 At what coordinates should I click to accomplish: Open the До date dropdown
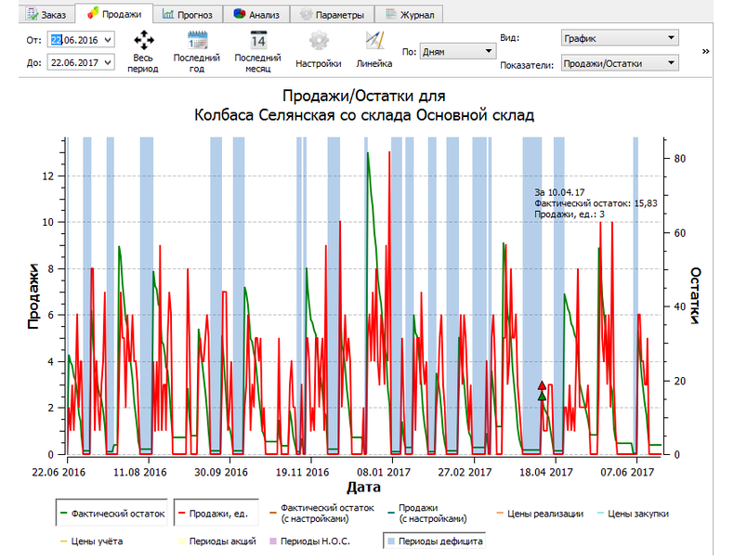(108, 62)
